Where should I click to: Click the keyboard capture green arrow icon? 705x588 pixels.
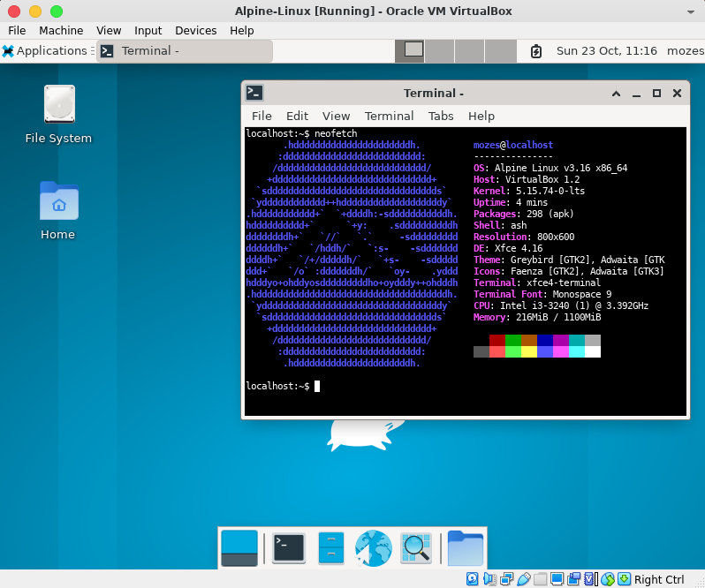coord(624,579)
